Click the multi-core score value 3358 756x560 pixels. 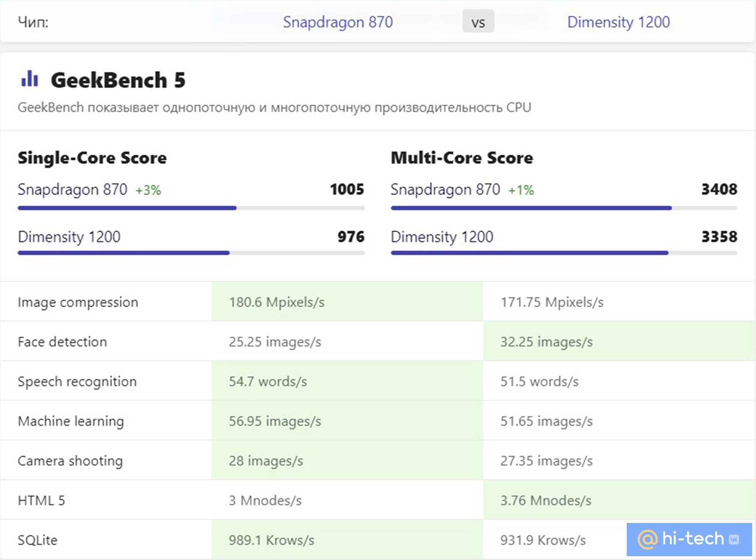pos(719,237)
